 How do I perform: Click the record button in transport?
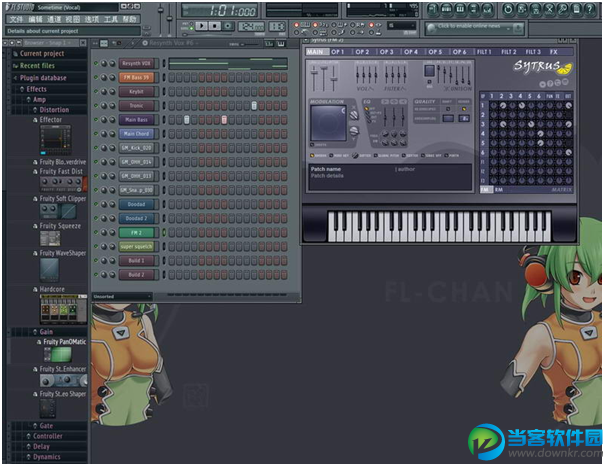228,26
